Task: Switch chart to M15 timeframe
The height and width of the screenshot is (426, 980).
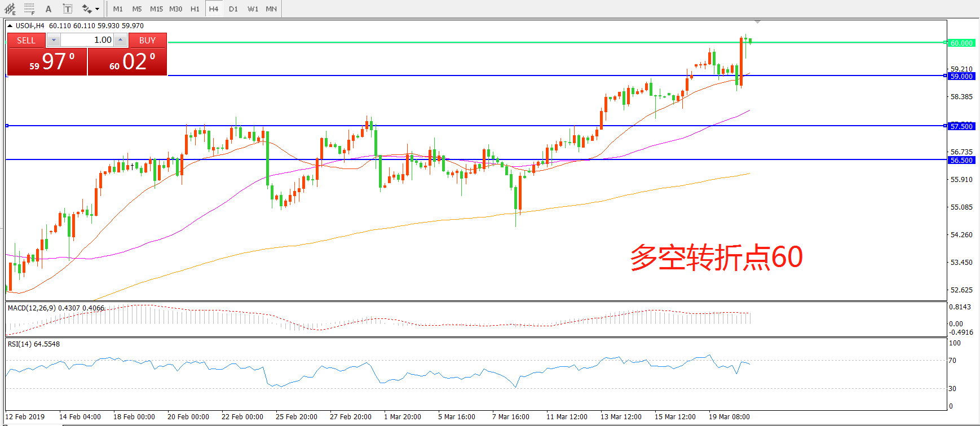Action: point(156,9)
